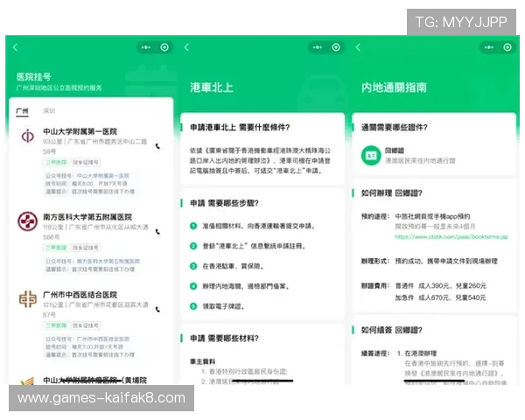Screen dimensions: 525x420
Task: Click the 医院挂号 page title
Action: tap(34, 77)
